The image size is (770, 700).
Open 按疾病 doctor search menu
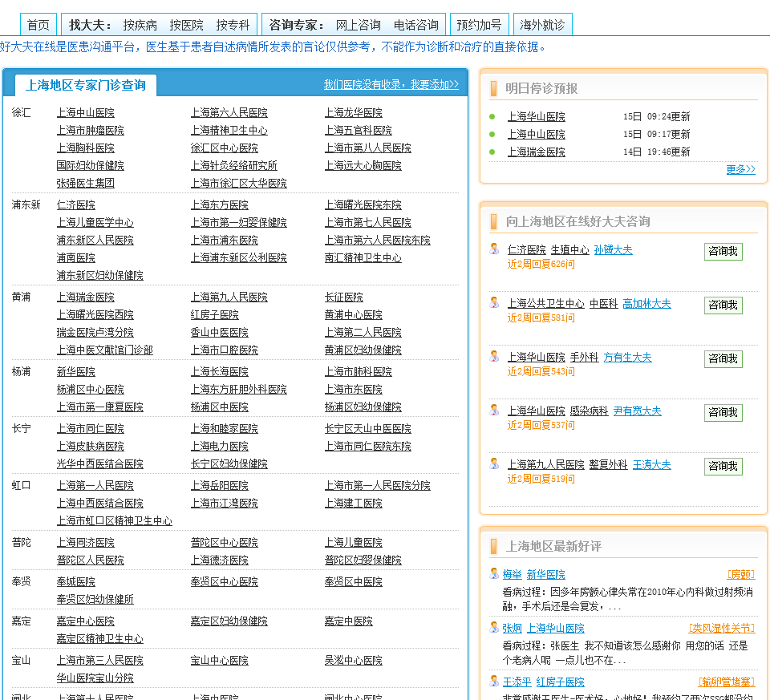tap(140, 25)
